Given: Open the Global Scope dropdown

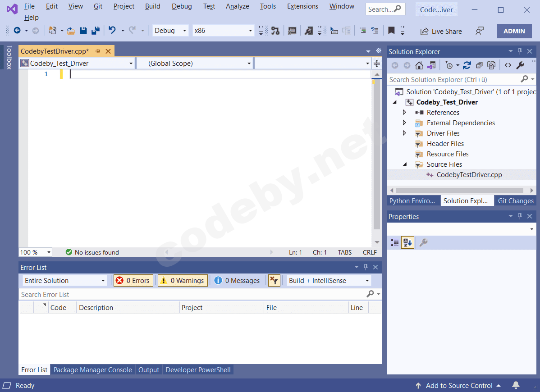Looking at the screenshot, I should point(195,64).
